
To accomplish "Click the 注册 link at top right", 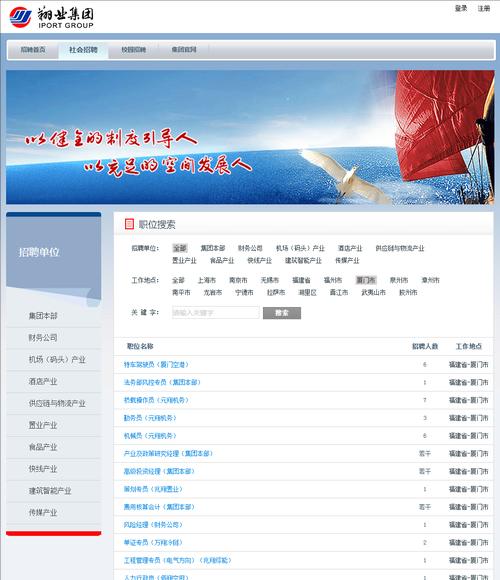I will 484,8.
